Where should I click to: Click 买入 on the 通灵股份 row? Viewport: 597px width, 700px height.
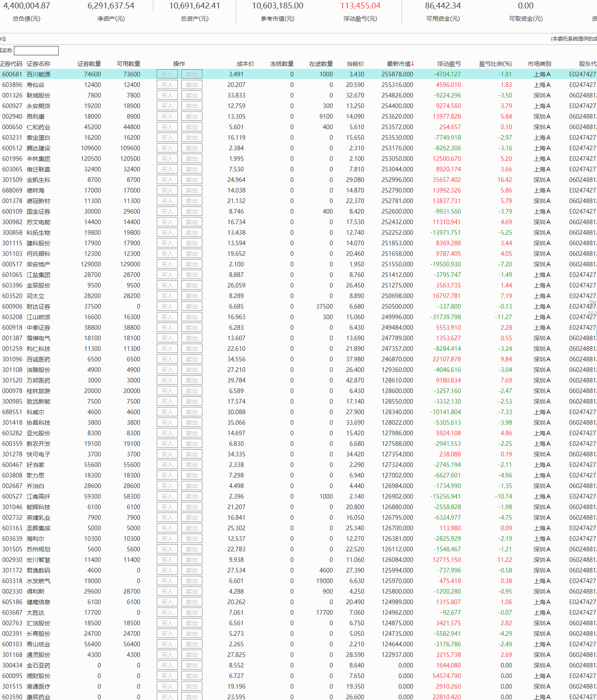[x=167, y=655]
